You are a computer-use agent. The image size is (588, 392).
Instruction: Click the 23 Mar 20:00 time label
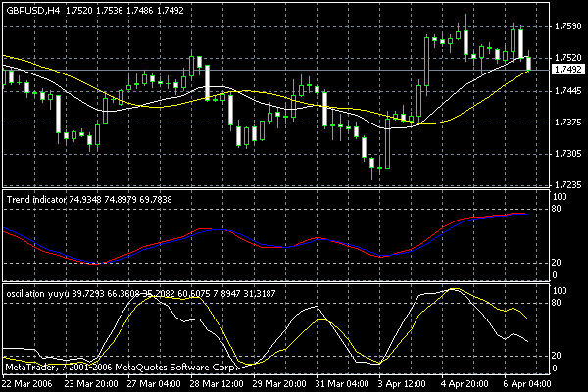pos(91,384)
